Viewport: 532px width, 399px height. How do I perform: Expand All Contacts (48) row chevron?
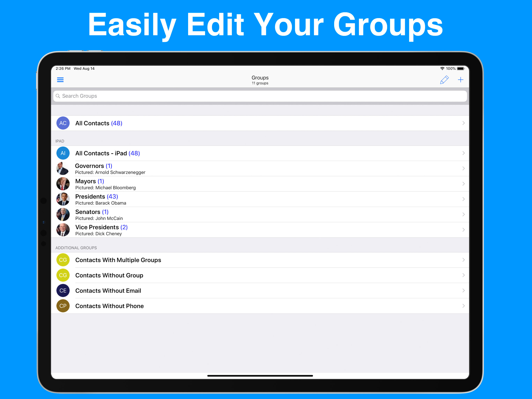tap(463, 123)
